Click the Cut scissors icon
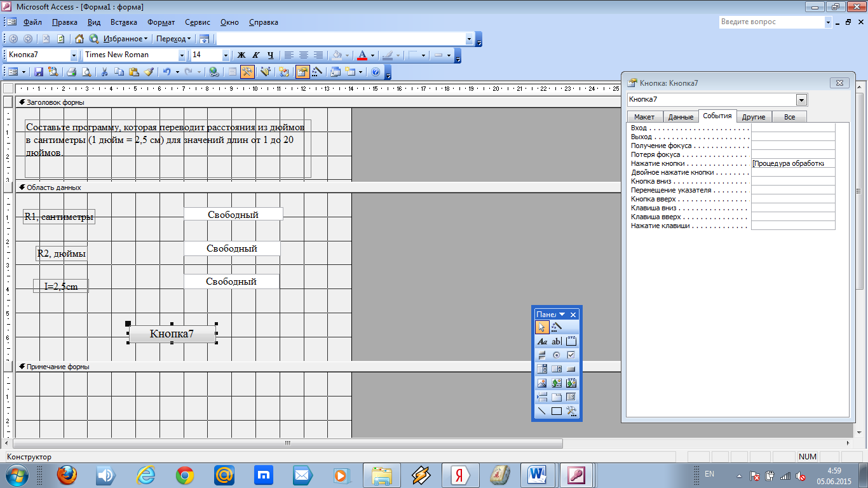The height and width of the screenshot is (488, 868). [104, 72]
